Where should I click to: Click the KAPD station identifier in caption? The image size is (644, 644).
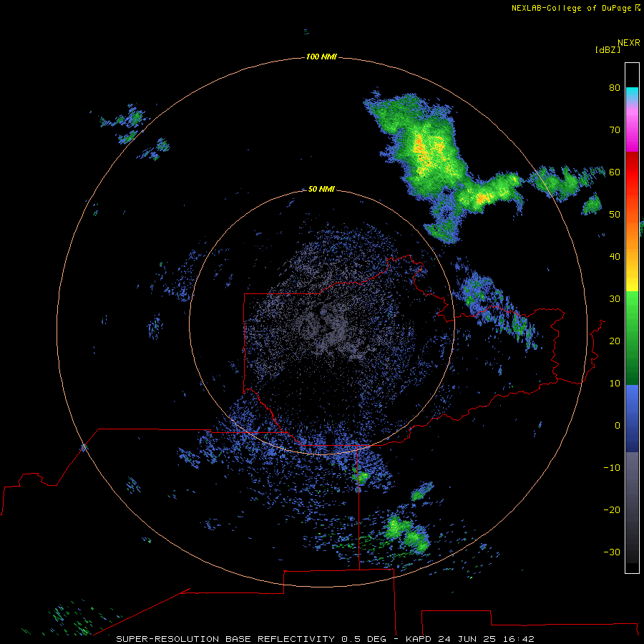[x=419, y=639]
